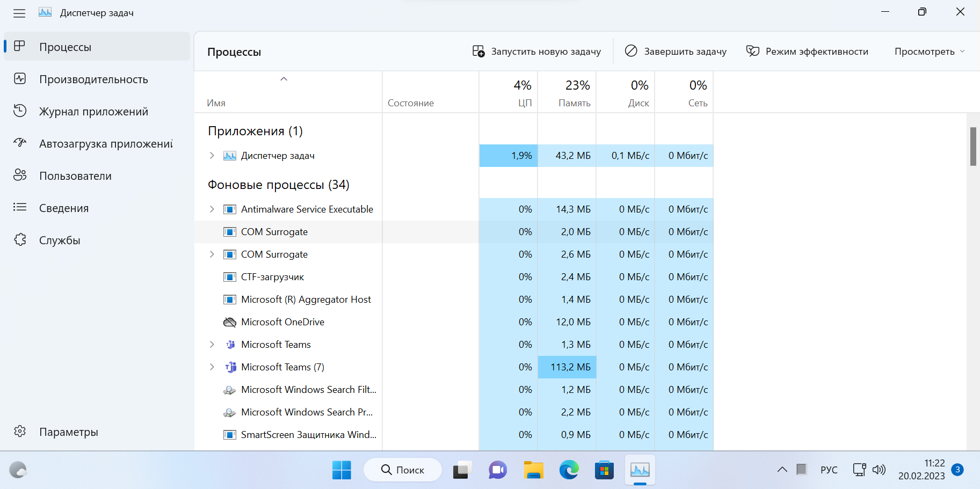
Task: Switch to the Процессы tab
Action: coord(65,47)
